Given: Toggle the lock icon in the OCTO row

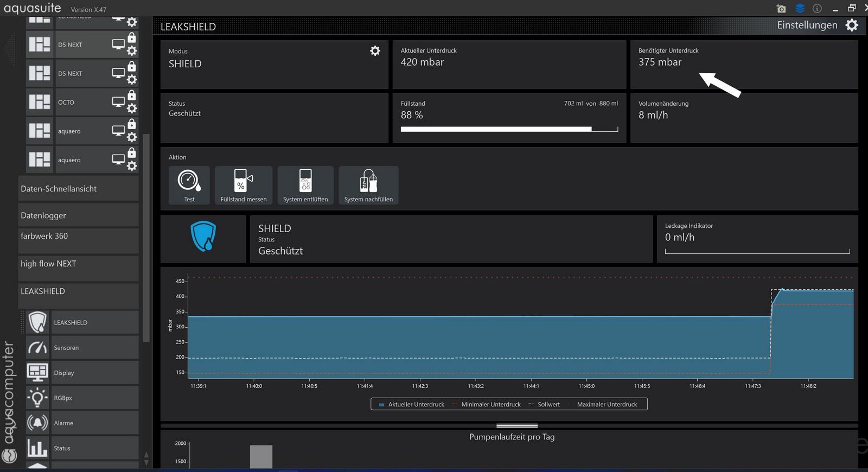Looking at the screenshot, I should point(132,95).
